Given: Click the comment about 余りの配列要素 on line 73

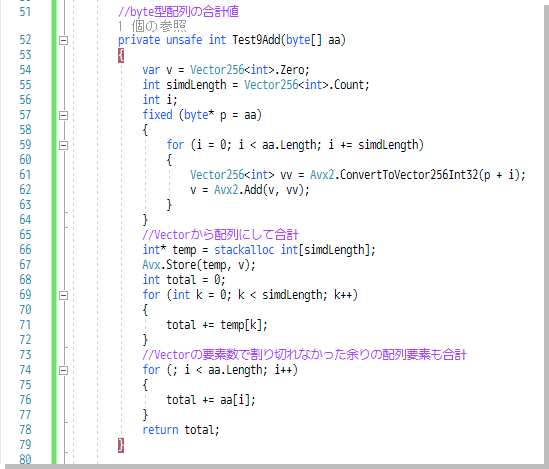Looking at the screenshot, I should [304, 355].
